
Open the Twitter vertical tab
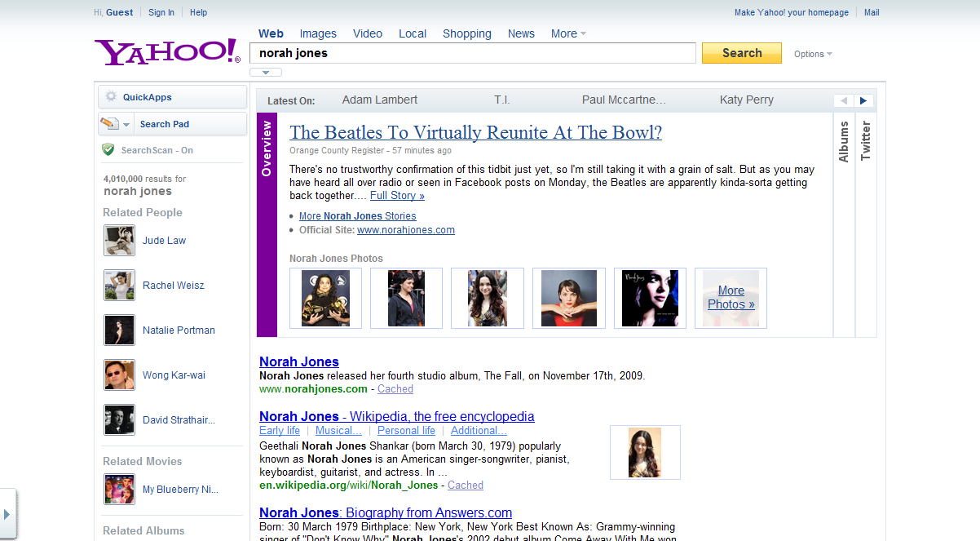866,141
